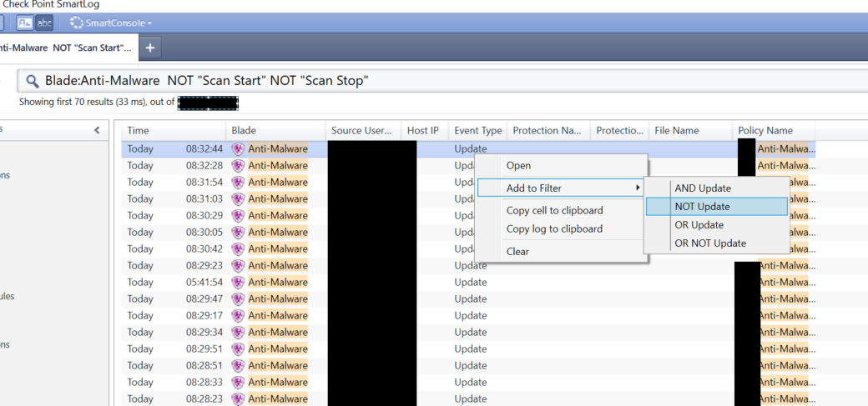Click Anti-Malware shield icon in 08:29:34 row

click(238, 332)
